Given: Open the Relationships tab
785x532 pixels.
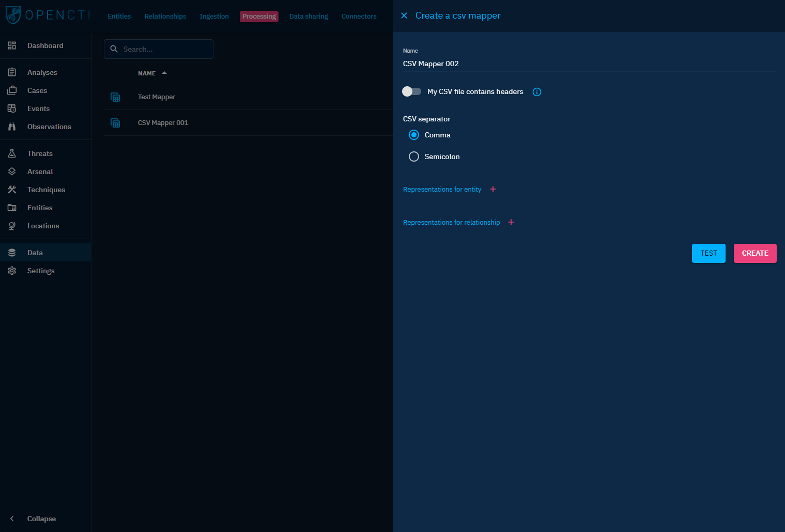Looking at the screenshot, I should (165, 17).
